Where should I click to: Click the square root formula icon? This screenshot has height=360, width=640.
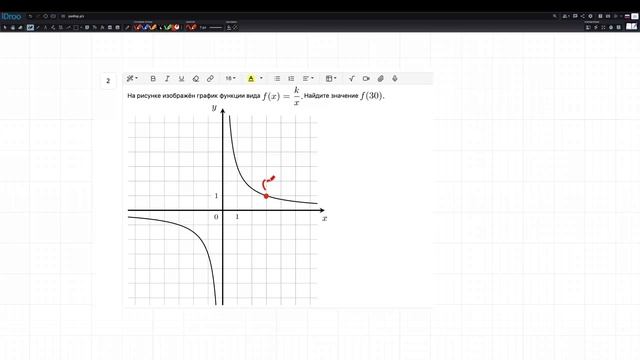(x=351, y=78)
